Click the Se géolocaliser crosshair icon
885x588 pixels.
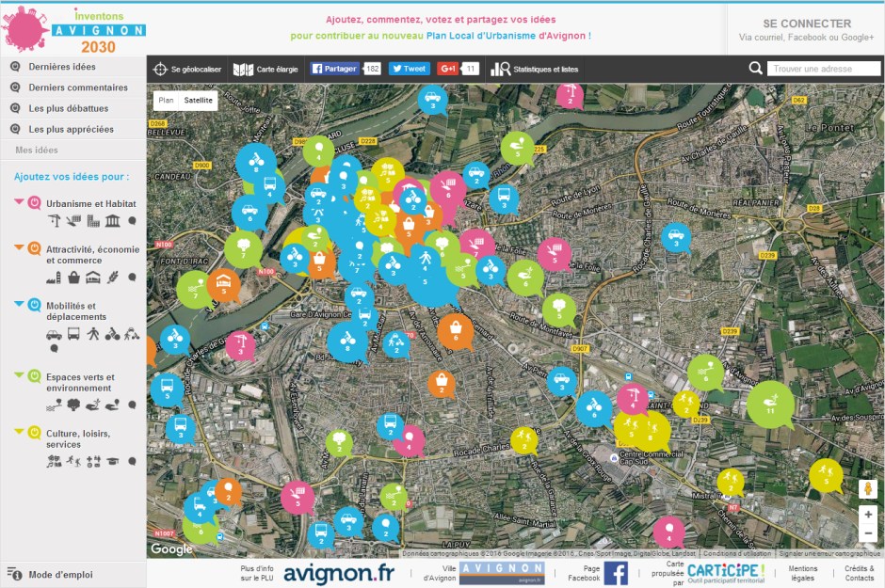[x=161, y=69]
